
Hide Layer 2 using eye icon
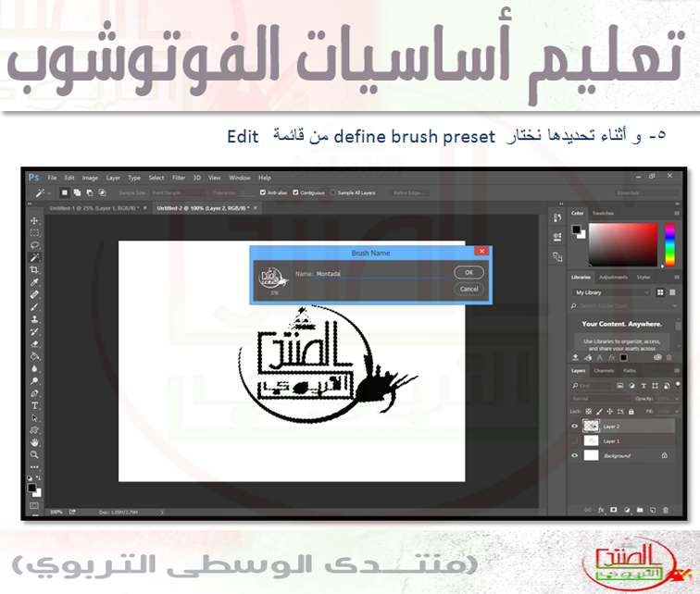575,427
